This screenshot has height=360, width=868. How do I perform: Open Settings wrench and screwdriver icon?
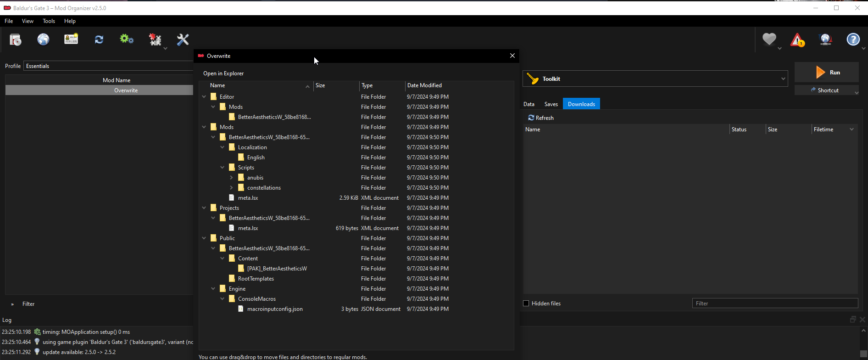[183, 40]
